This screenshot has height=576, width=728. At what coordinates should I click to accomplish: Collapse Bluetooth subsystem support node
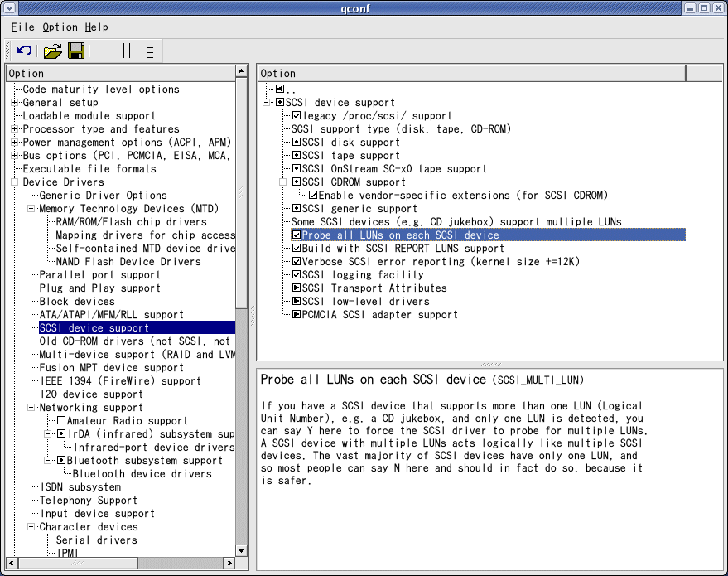click(48, 460)
